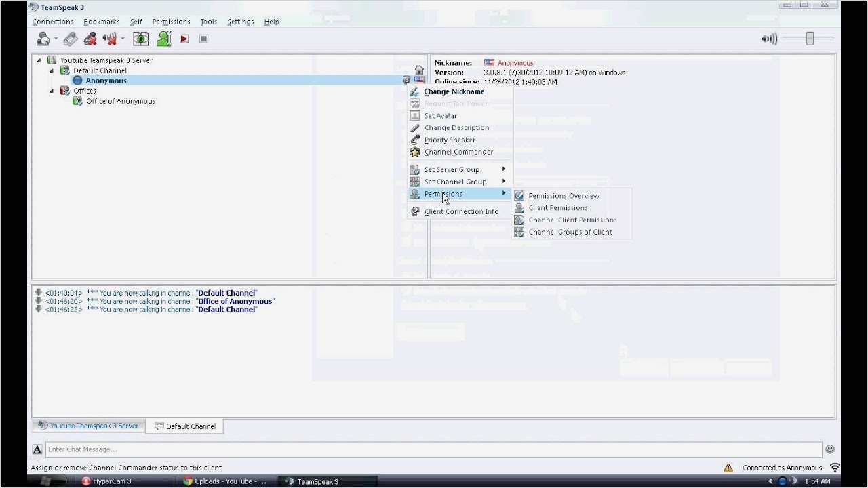Mute the microphone from the toolbar
Screen dimensions: 868x488
tap(90, 39)
